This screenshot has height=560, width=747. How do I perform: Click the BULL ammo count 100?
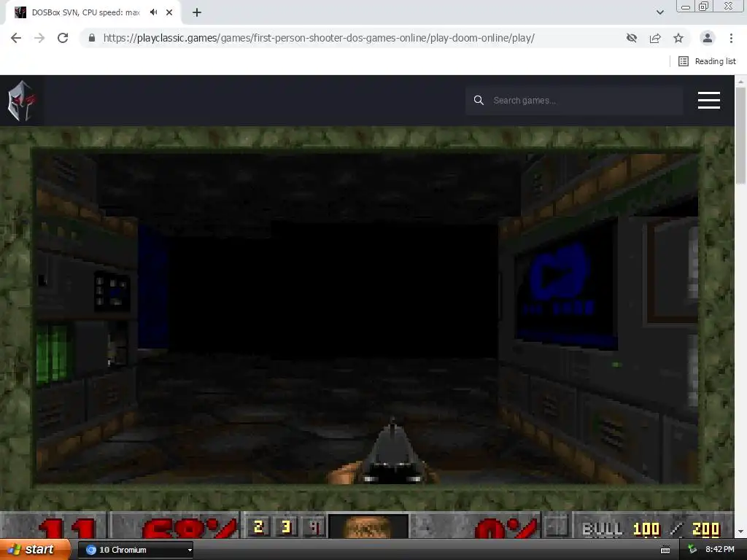click(646, 529)
